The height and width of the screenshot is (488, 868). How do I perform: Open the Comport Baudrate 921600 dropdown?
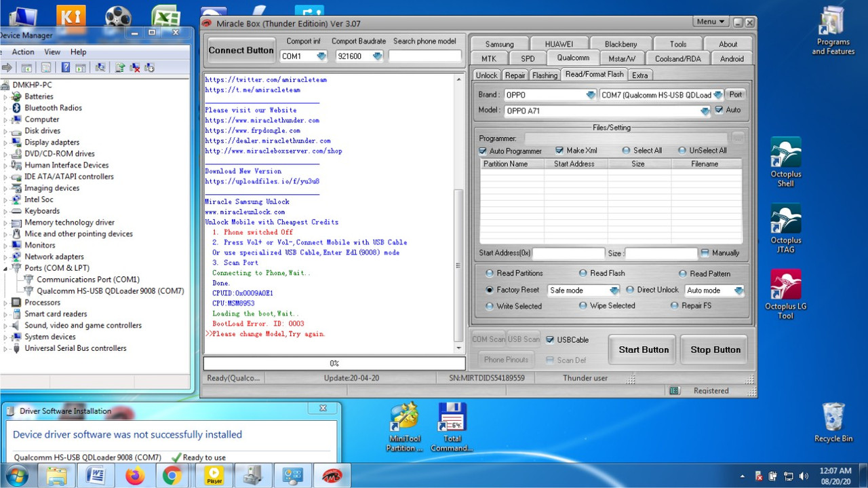click(378, 56)
